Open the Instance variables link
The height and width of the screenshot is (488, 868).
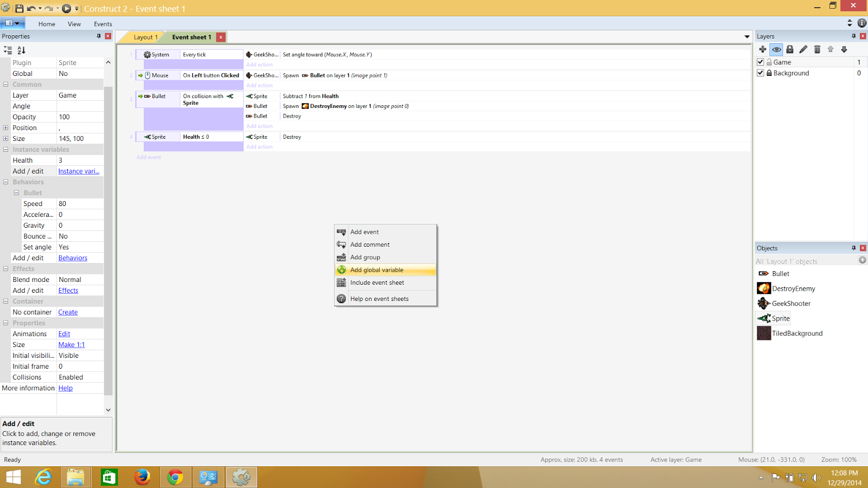(x=79, y=171)
